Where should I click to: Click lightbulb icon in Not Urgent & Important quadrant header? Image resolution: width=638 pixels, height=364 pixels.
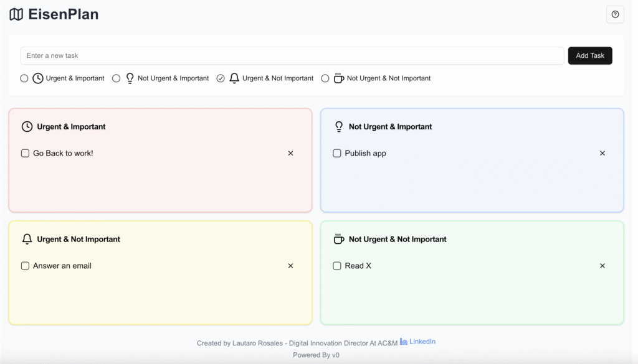tap(339, 126)
